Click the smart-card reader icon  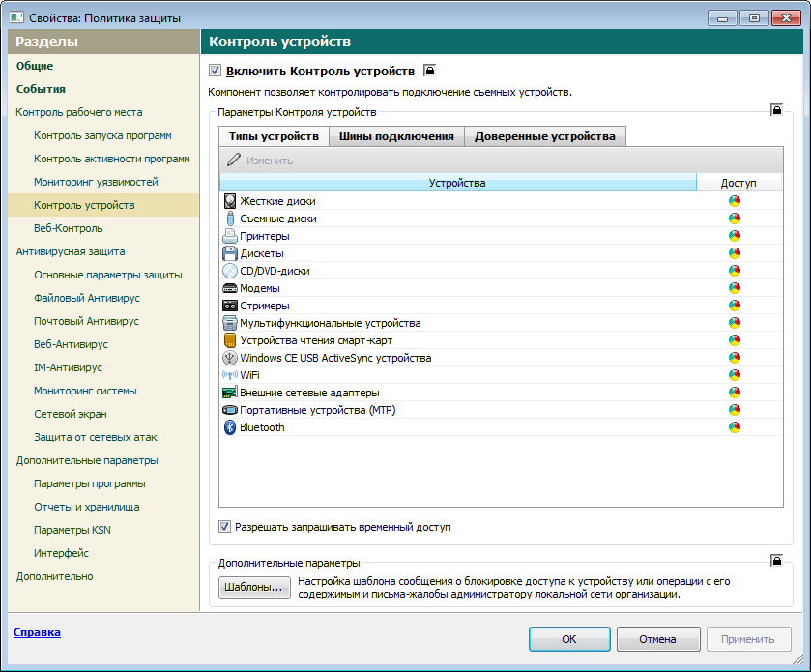point(230,340)
